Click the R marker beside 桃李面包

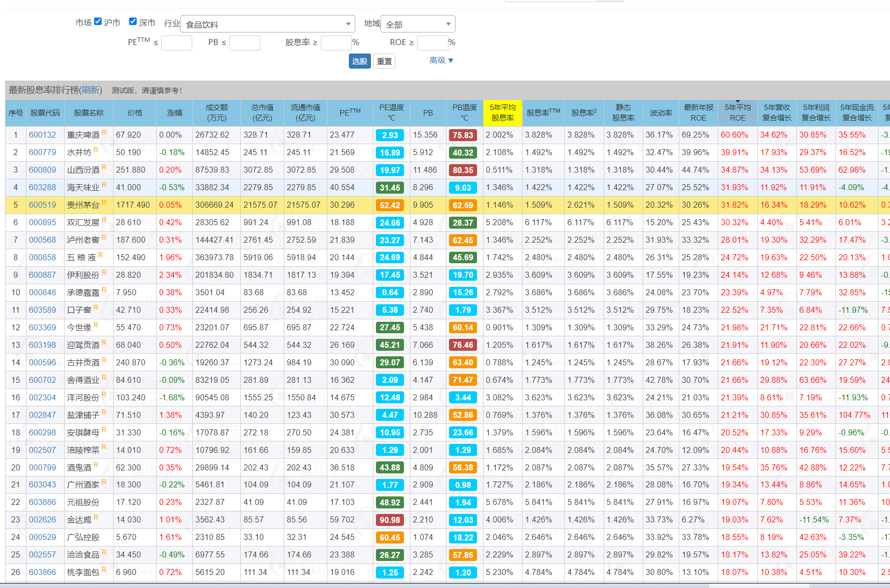[x=104, y=569]
